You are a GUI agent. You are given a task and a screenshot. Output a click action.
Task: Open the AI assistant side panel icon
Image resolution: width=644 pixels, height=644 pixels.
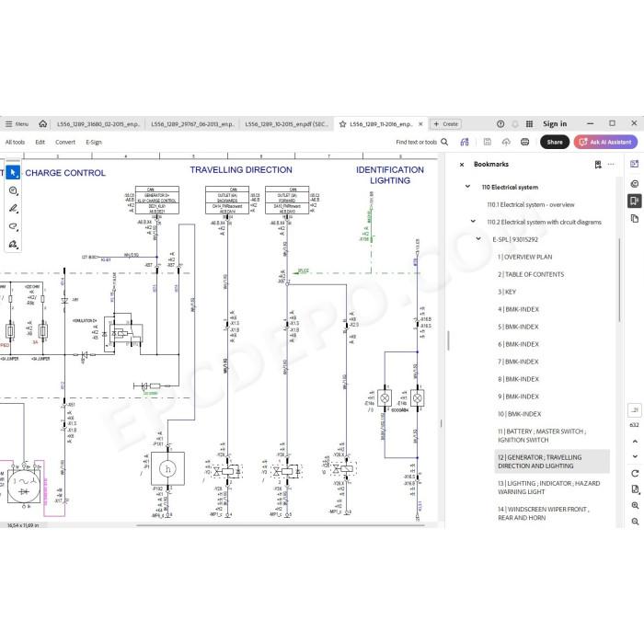pyautogui.click(x=635, y=164)
